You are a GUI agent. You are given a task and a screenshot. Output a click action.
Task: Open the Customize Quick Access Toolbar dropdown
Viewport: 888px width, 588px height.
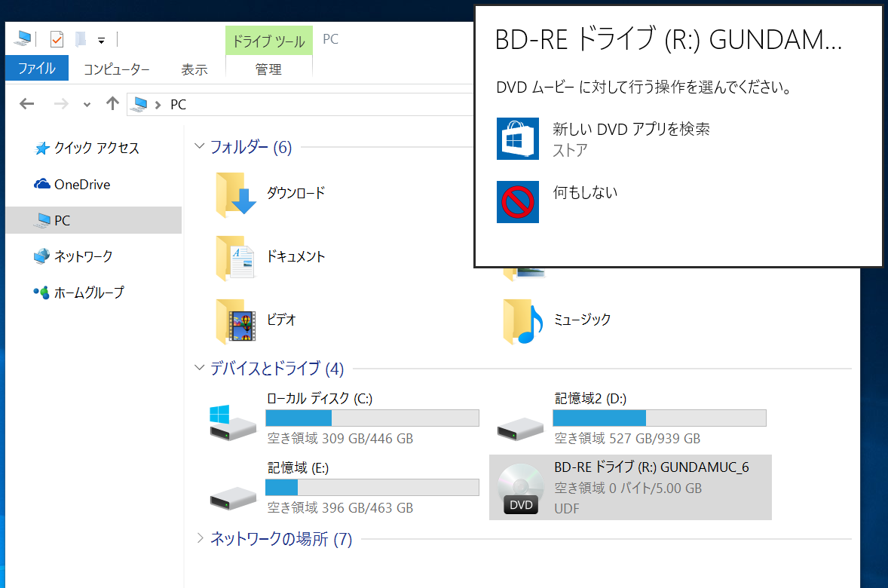tap(101, 40)
